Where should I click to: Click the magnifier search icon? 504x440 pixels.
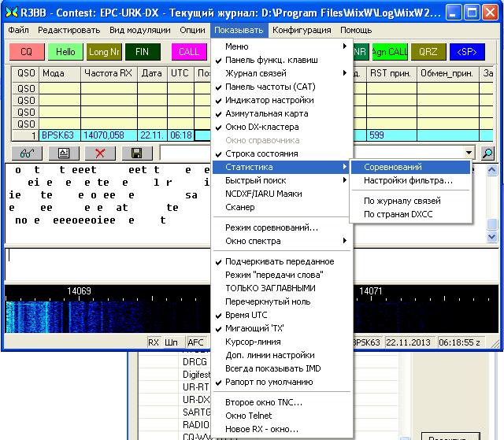[487, 153]
